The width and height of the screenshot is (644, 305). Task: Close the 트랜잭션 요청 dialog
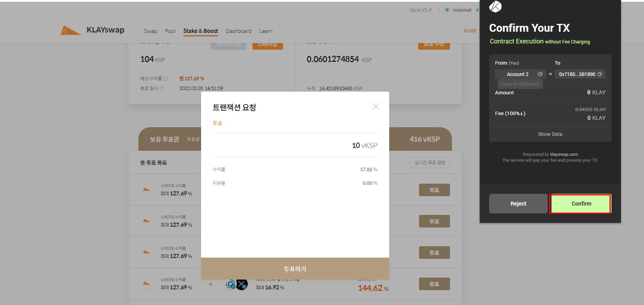[376, 106]
